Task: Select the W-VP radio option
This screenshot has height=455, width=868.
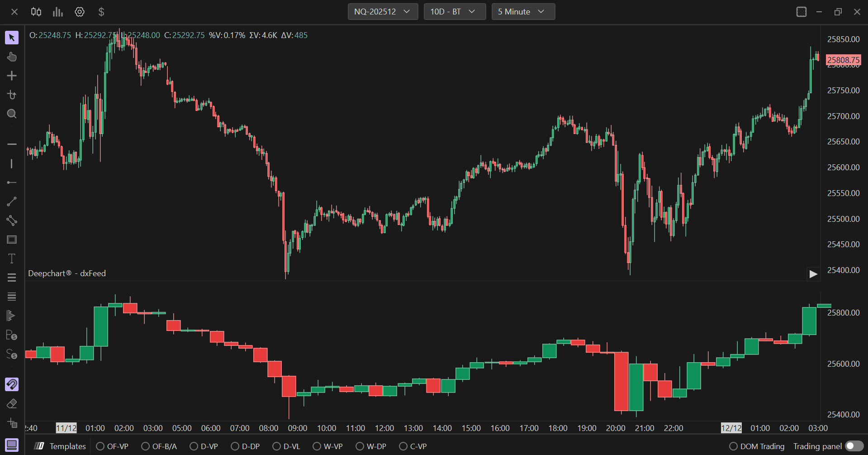Action: click(327, 446)
